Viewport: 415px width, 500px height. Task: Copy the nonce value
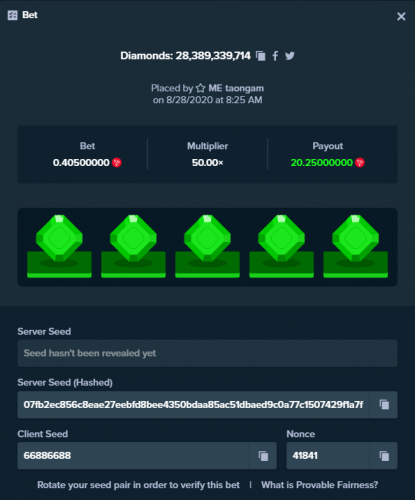384,456
